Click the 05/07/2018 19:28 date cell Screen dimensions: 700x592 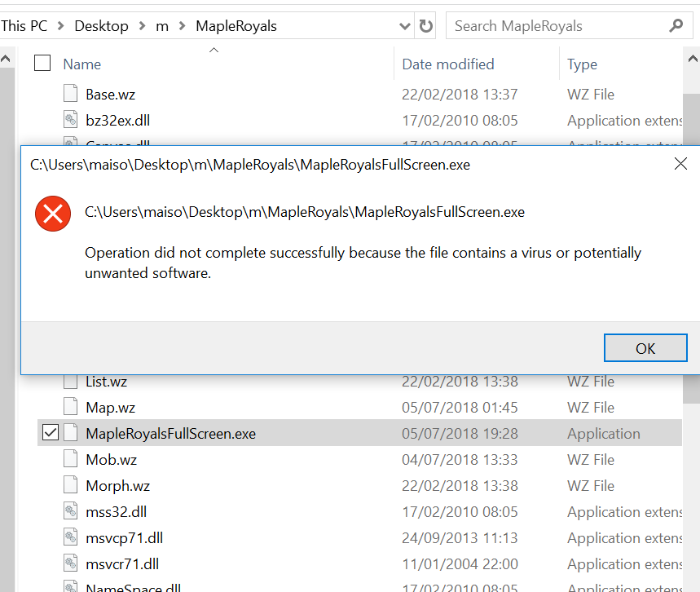tap(460, 433)
